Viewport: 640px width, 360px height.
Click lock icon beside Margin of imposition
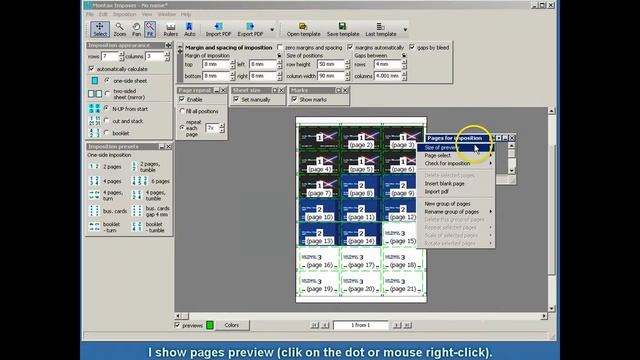pos(280,56)
